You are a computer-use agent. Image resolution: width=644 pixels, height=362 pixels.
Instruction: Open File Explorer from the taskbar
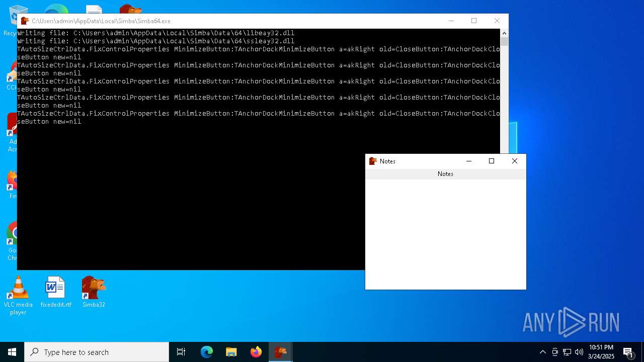[x=231, y=352]
